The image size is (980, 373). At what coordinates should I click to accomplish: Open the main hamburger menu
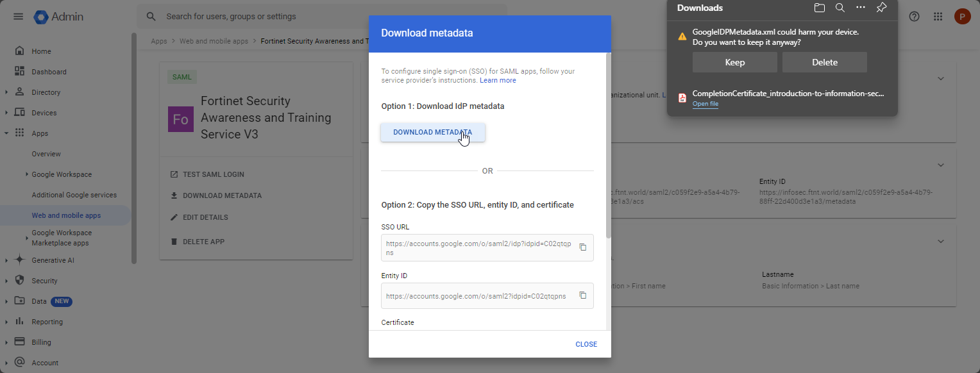pyautogui.click(x=19, y=17)
